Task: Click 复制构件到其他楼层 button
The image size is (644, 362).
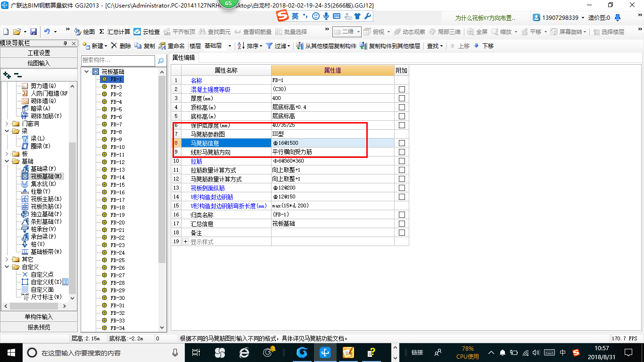Action: click(390, 46)
